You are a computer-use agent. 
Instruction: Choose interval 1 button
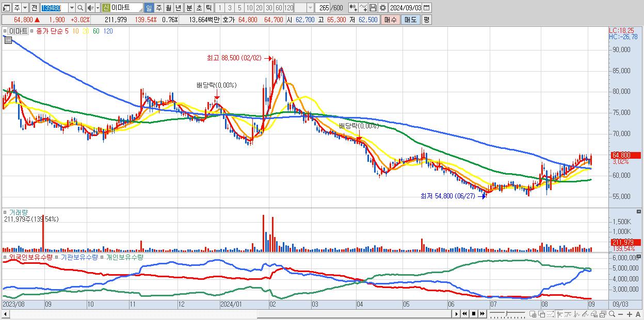click(x=219, y=8)
